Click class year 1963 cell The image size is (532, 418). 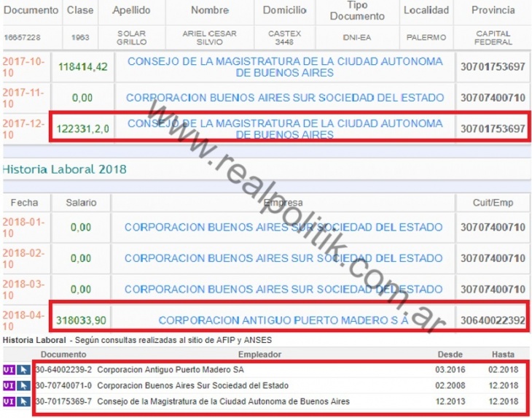pos(80,38)
